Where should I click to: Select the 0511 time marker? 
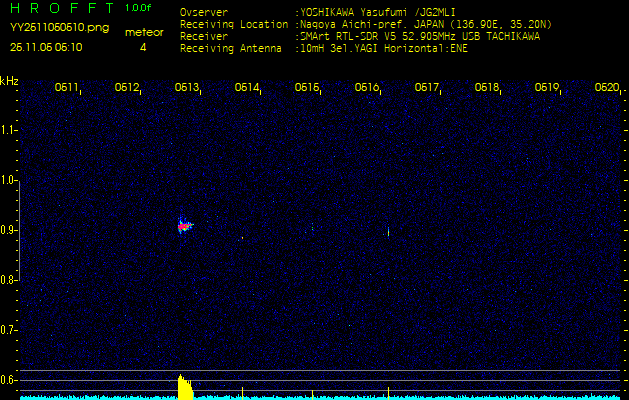(67, 88)
